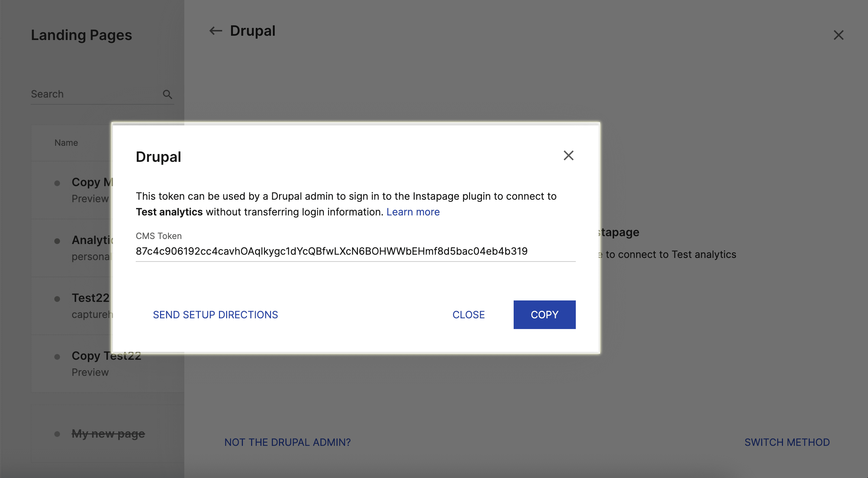Click the status dot beside the Analytics page
The height and width of the screenshot is (478, 868).
[x=57, y=240]
